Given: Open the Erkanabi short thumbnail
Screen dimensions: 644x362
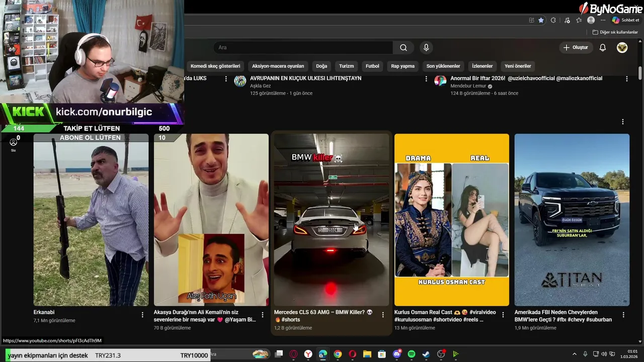Looking at the screenshot, I should [x=91, y=220].
